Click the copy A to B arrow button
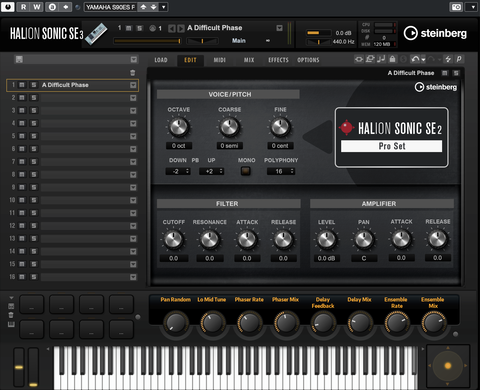Screen dimensions: 480x390 (66, 7)
